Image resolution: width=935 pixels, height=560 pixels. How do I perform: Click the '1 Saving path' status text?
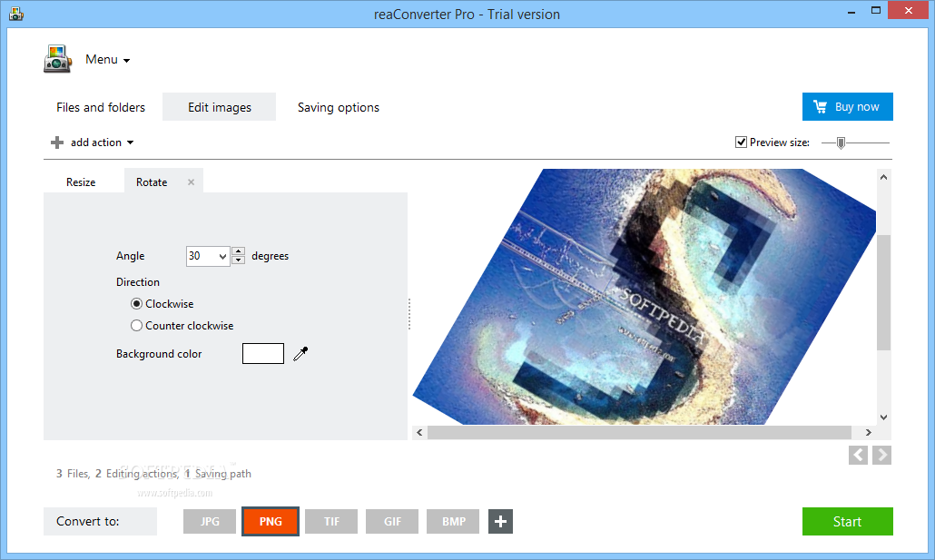click(x=218, y=474)
